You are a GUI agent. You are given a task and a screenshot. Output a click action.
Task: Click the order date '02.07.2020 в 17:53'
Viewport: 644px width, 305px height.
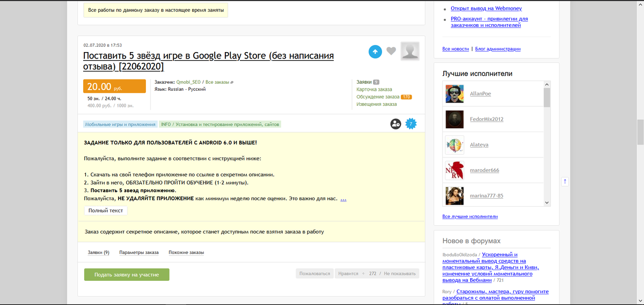[103, 45]
